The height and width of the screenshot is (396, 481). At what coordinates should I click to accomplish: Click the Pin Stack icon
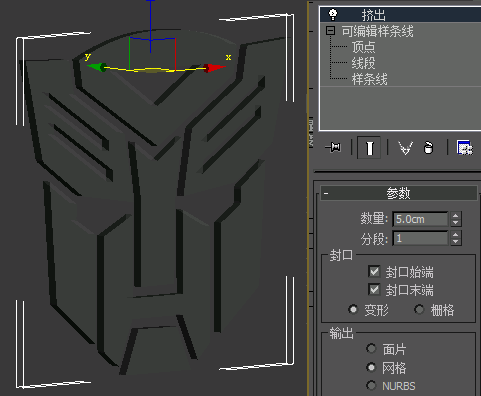click(x=334, y=147)
